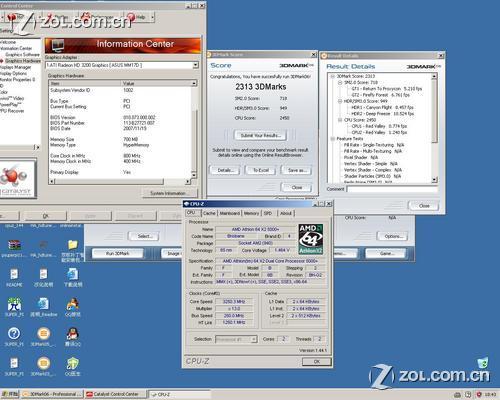
Task: Switch to the Memory tab in CPU-Z
Action: 251,213
